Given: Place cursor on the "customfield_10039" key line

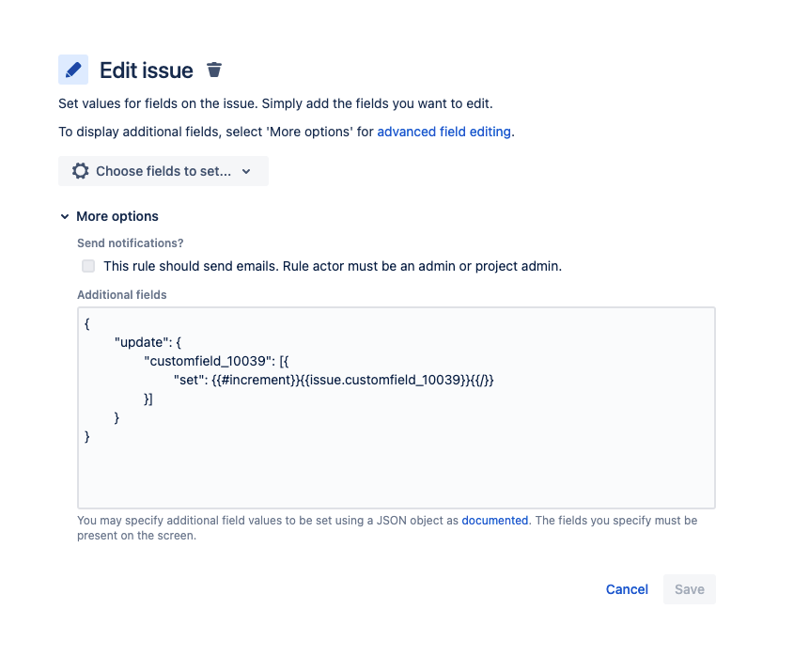Looking at the screenshot, I should coord(216,361).
